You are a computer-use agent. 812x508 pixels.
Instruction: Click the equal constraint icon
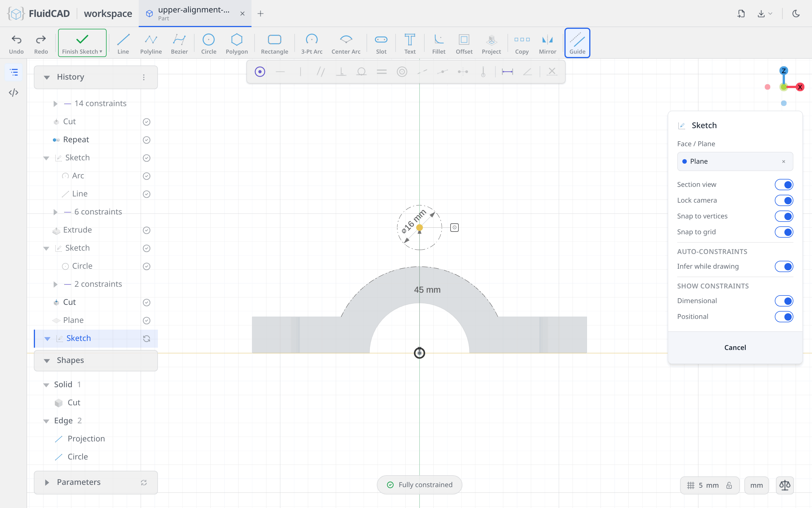click(381, 72)
